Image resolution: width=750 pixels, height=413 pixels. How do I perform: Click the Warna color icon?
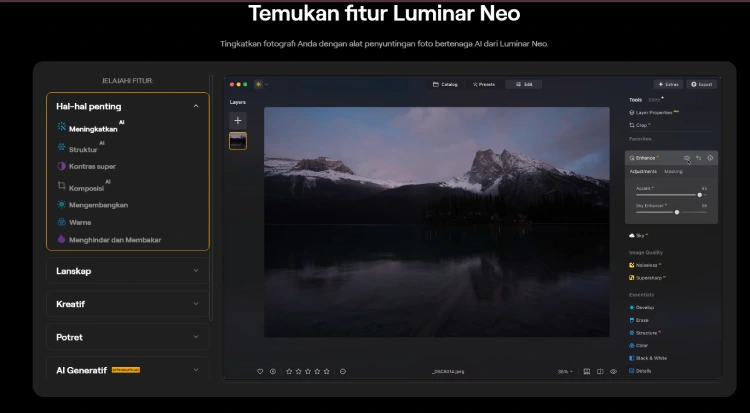(x=62, y=222)
